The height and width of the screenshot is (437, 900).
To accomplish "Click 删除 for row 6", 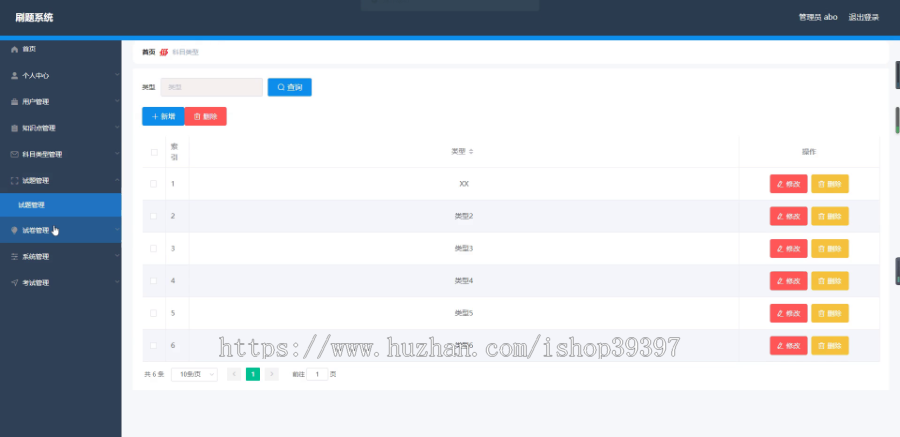I will [x=830, y=346].
